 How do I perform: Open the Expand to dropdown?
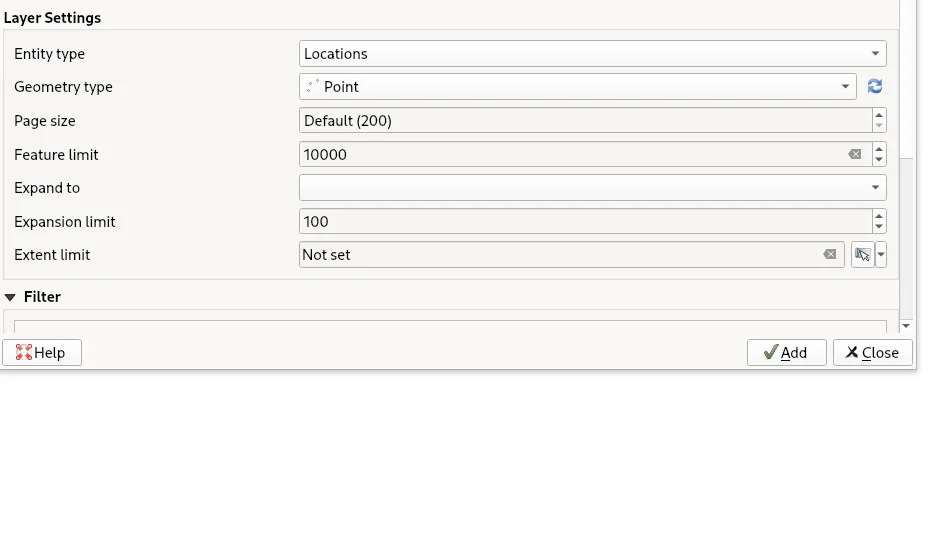point(592,188)
